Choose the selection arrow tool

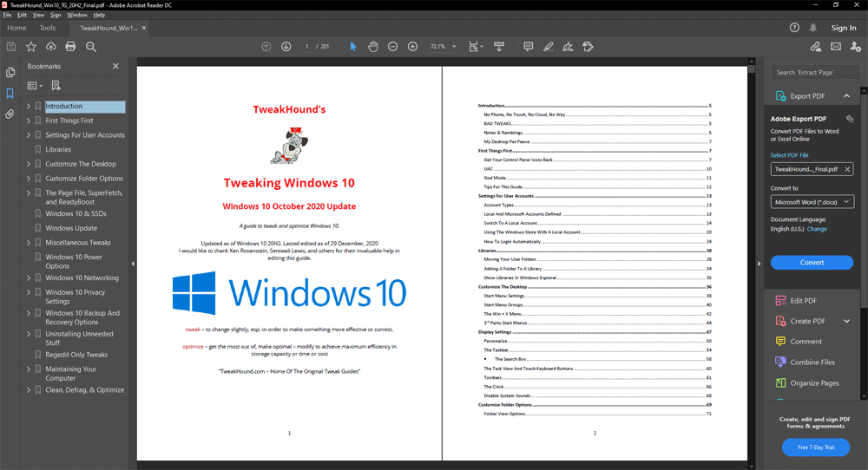pos(353,47)
